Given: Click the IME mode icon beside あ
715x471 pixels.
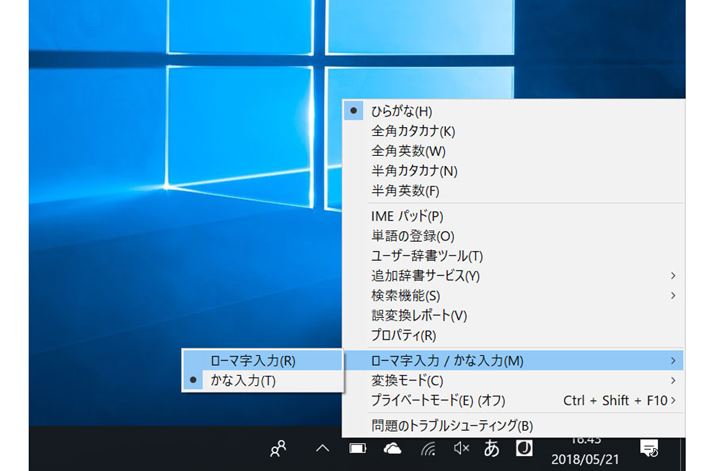Looking at the screenshot, I should (x=521, y=447).
